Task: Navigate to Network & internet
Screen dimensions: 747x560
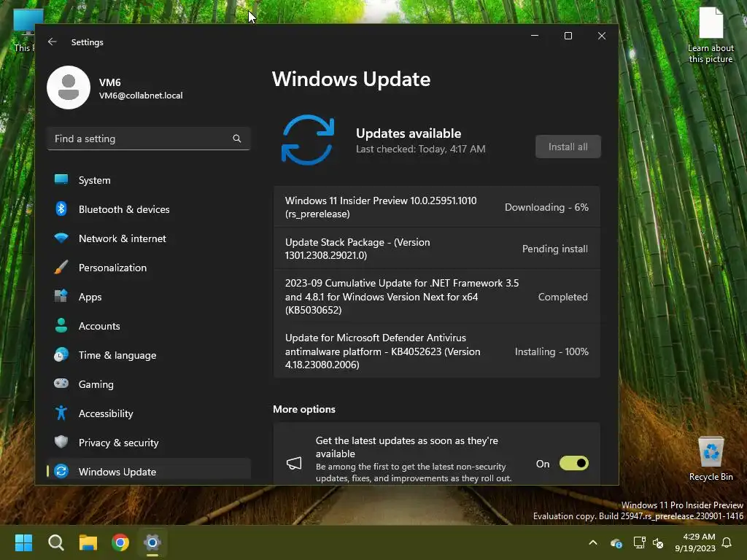Action: tap(149, 238)
